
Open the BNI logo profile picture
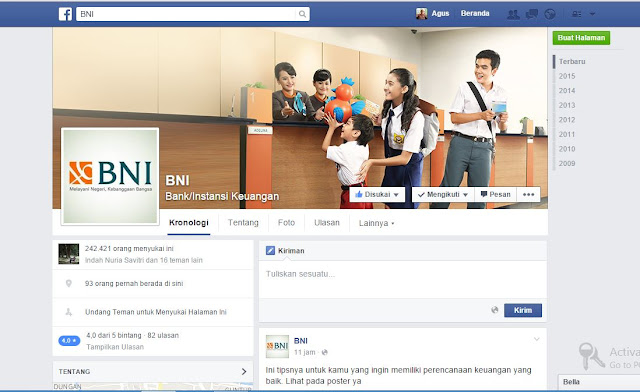point(110,176)
